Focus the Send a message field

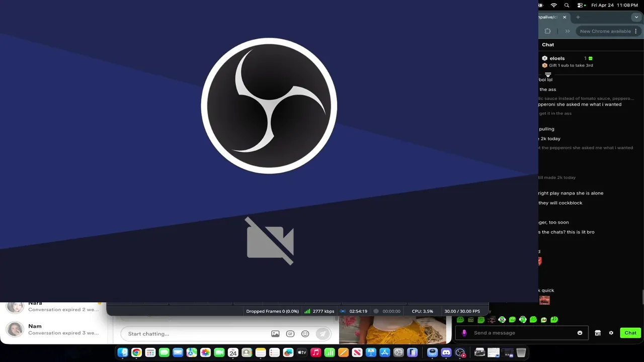[x=522, y=333]
